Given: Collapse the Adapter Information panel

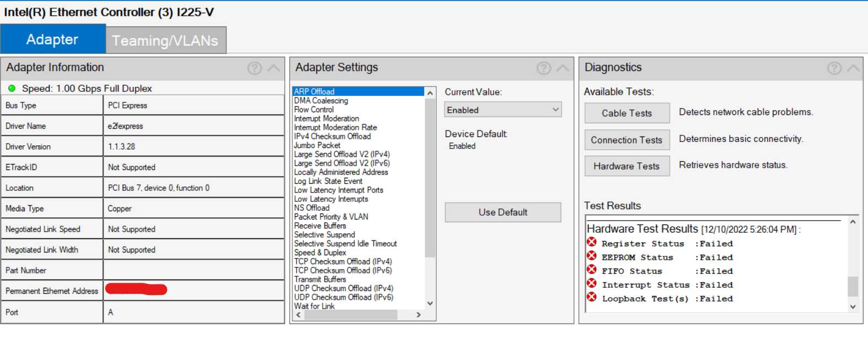Looking at the screenshot, I should 274,68.
